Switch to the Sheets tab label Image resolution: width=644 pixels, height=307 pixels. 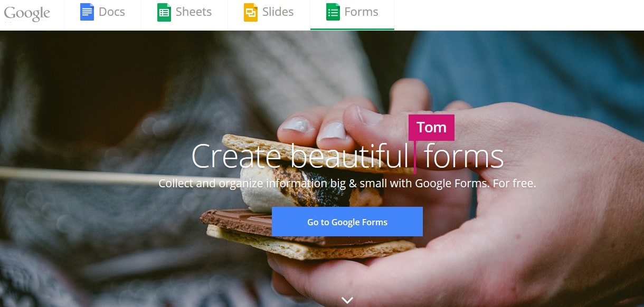coord(194,12)
